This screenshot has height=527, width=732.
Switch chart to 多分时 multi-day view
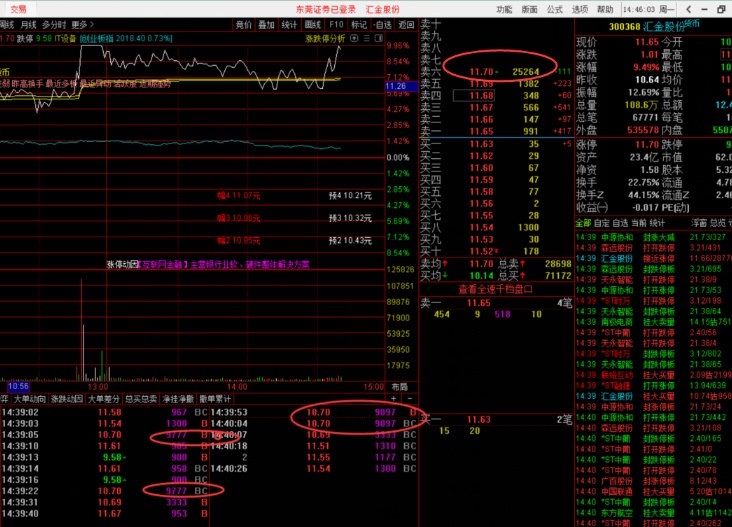[x=54, y=24]
